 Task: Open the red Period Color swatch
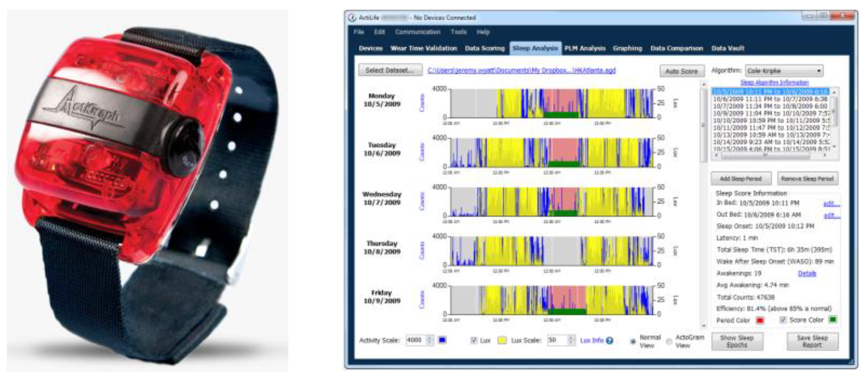760,320
